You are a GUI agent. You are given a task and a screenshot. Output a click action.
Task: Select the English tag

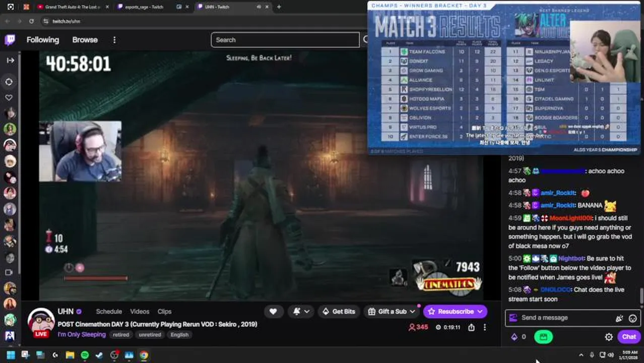pyautogui.click(x=179, y=335)
